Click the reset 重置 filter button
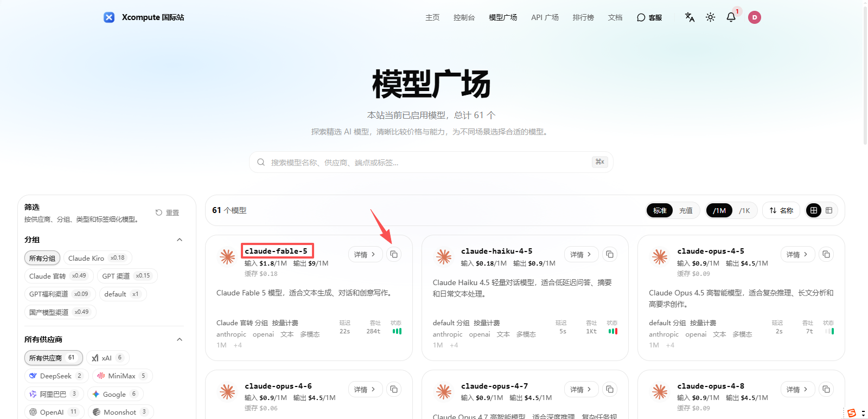This screenshot has width=868, height=419. 167,212
